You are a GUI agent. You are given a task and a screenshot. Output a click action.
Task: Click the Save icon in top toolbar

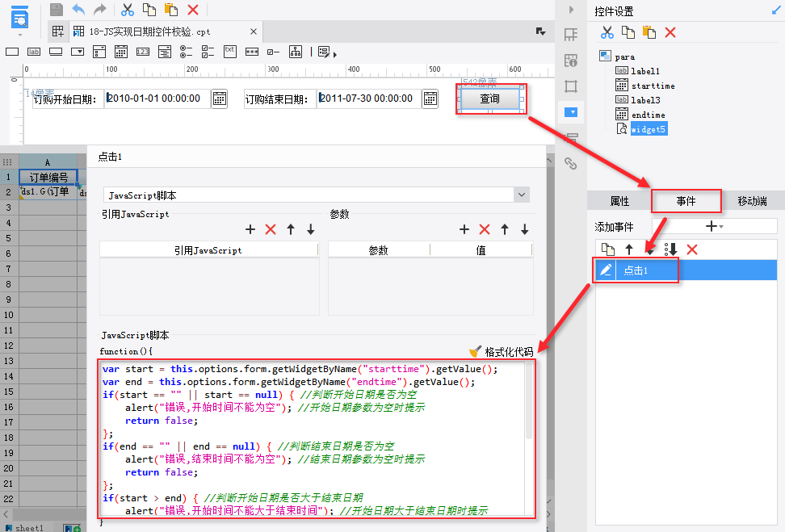click(x=57, y=10)
